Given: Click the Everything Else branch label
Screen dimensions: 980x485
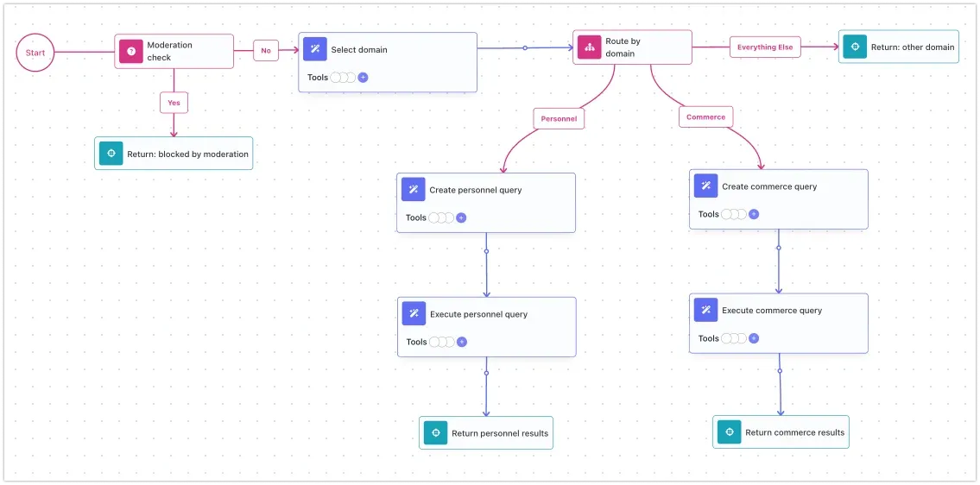Looking at the screenshot, I should pyautogui.click(x=765, y=47).
